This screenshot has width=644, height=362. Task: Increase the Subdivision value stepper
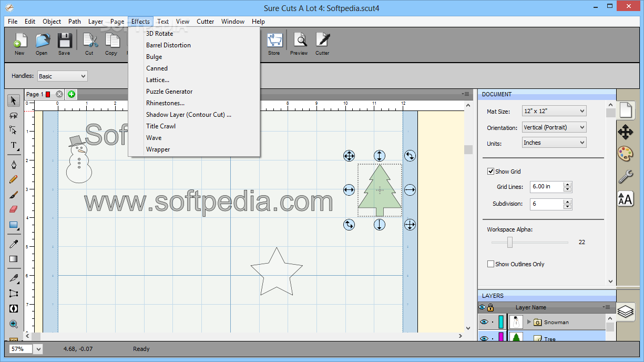click(567, 202)
